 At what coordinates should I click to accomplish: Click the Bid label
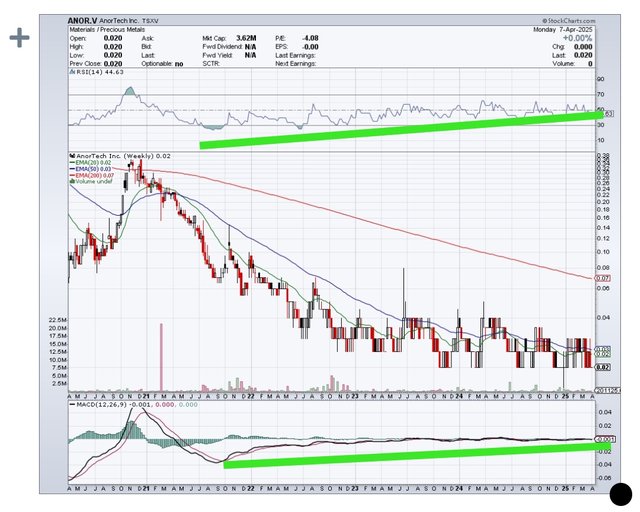click(x=147, y=47)
